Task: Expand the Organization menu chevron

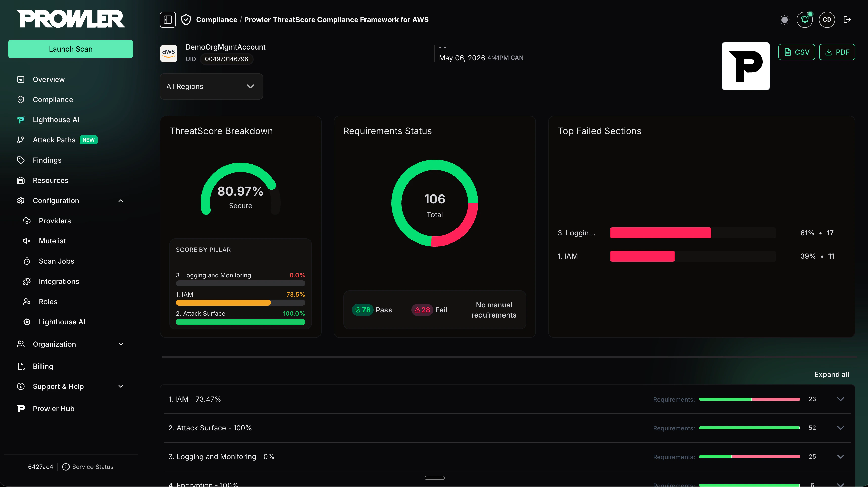Action: click(x=121, y=344)
